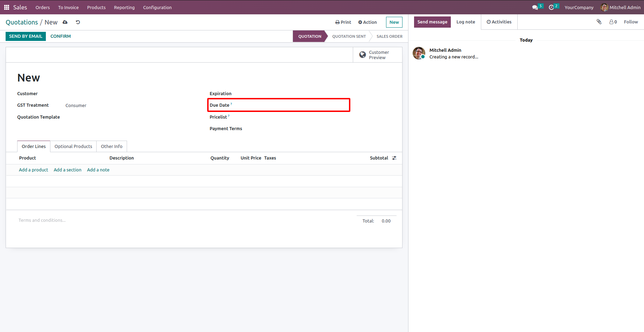Click the Sales app title
644x332 pixels.
20,7
